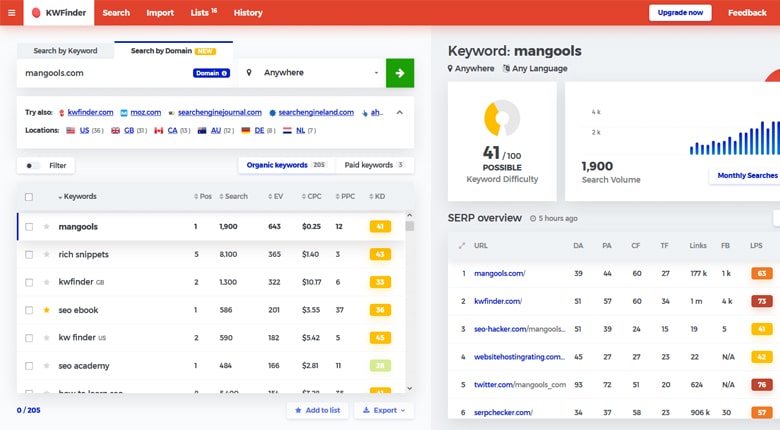780x430 pixels.
Task: Select the Organic keywords tab
Action: (286, 165)
